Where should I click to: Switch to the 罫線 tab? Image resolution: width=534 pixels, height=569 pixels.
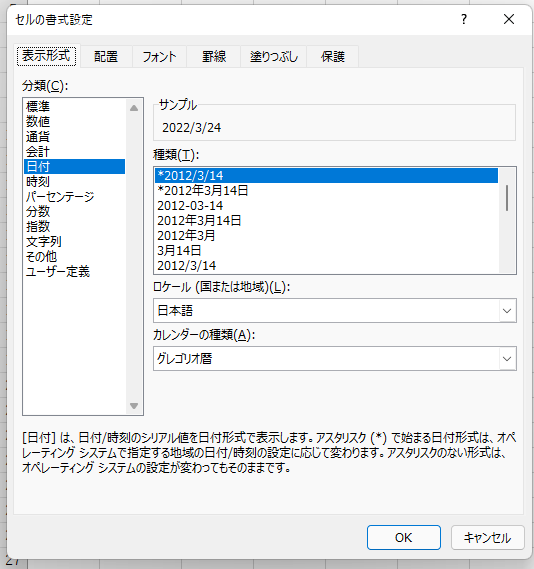click(214, 57)
